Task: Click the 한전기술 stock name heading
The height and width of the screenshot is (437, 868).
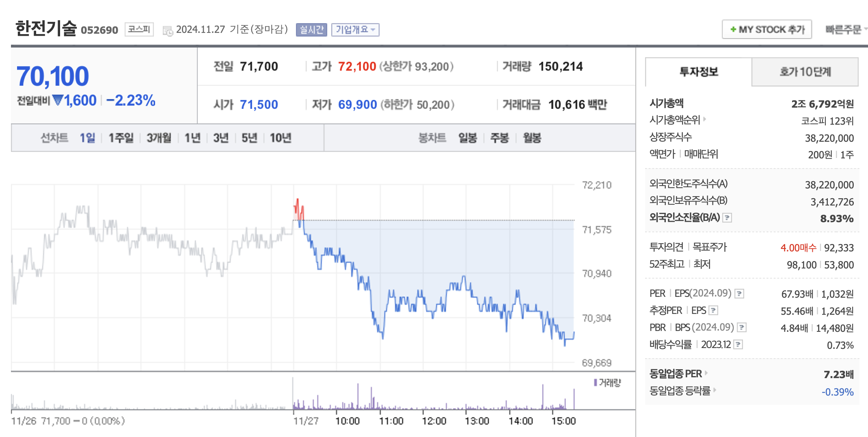Action: [46, 28]
